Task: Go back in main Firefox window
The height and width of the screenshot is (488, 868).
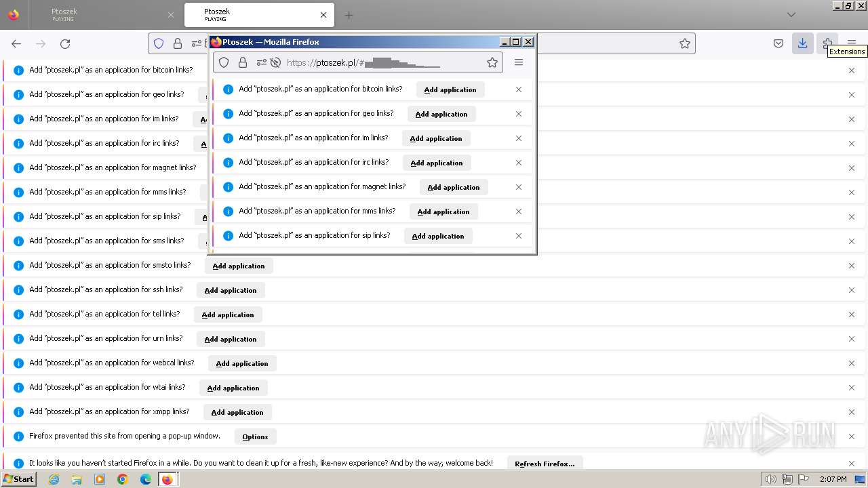Action: (x=16, y=43)
